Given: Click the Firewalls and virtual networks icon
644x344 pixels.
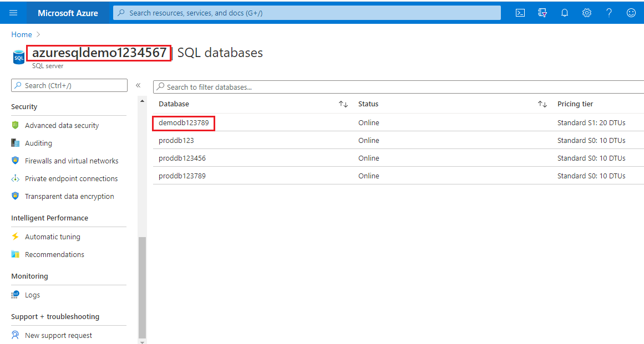Looking at the screenshot, I should pyautogui.click(x=15, y=160).
